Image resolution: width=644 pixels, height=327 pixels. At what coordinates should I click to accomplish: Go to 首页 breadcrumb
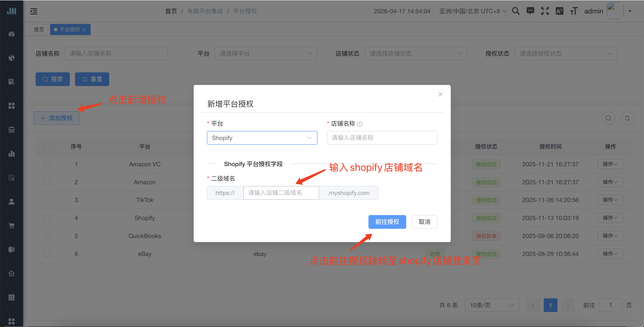point(171,11)
